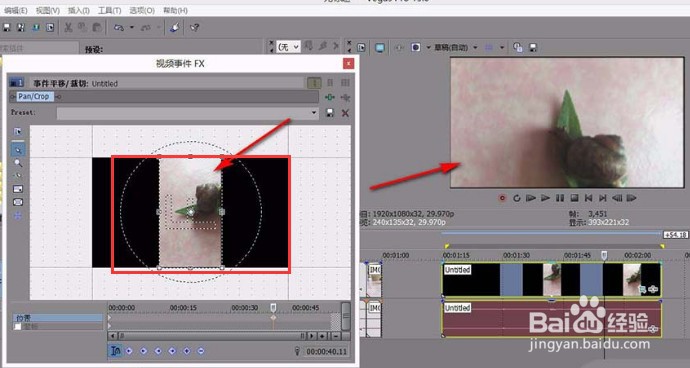Screen dimensions: 690x368
Task: Open the 视图(V) menu
Action: [48, 10]
